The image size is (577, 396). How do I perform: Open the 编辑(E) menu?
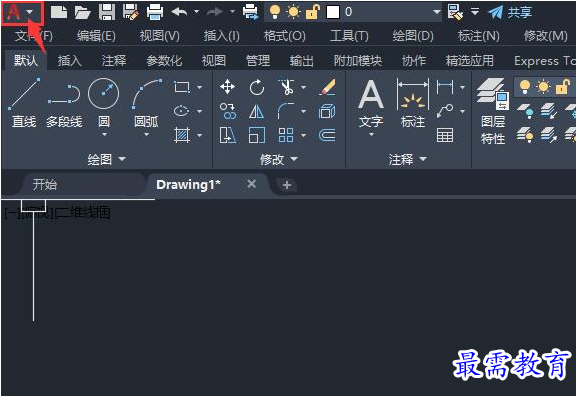click(96, 36)
